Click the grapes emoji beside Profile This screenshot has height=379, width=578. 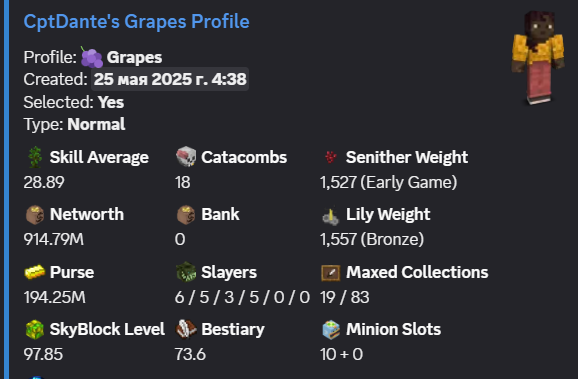point(91,58)
